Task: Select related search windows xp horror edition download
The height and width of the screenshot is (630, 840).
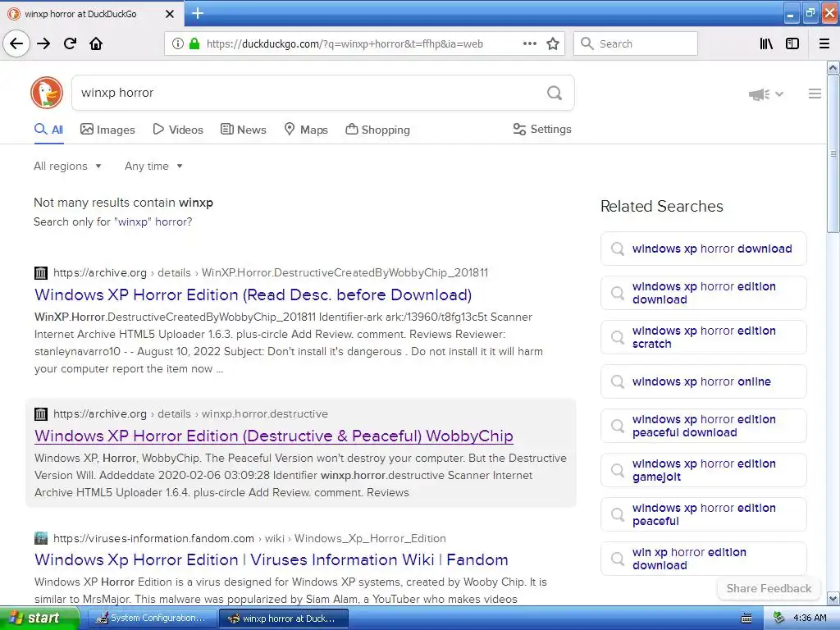Action: (x=703, y=293)
